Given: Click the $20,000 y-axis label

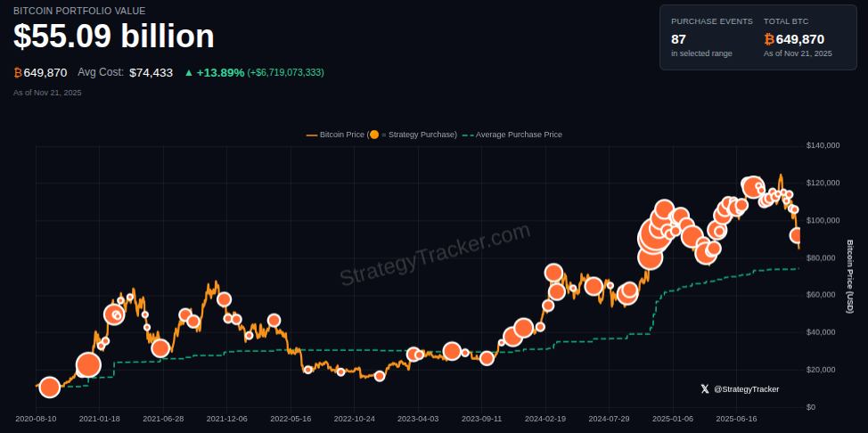Looking at the screenshot, I should click(x=822, y=370).
